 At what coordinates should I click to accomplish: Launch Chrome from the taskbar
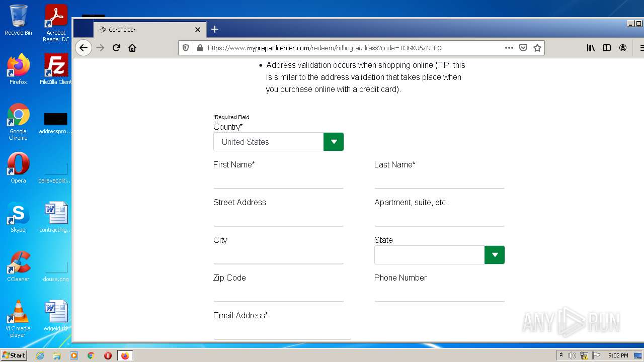(91, 355)
